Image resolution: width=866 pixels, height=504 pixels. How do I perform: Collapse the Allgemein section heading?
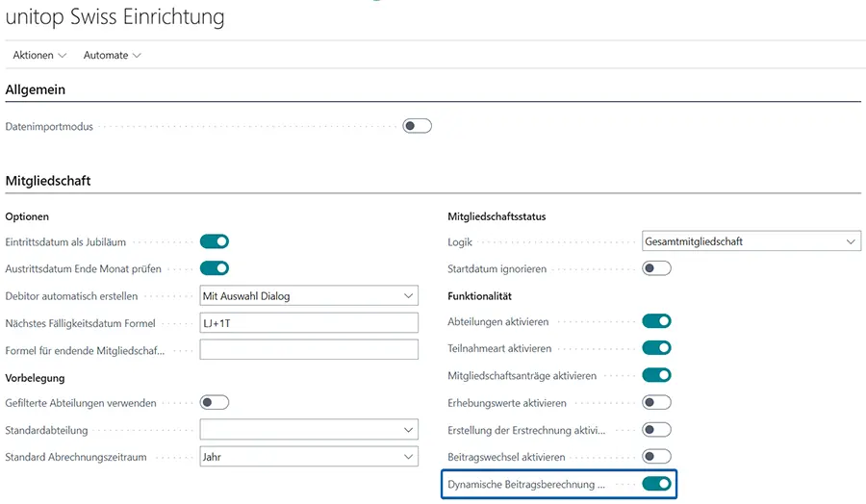[36, 89]
